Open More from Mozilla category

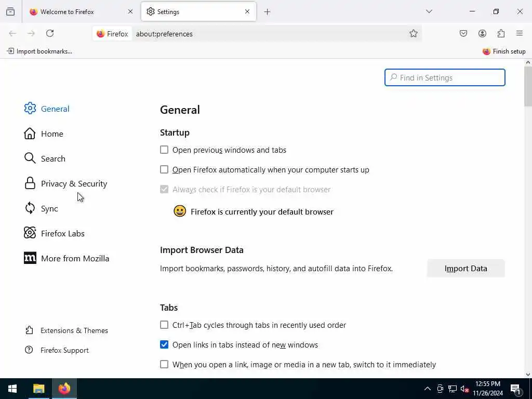point(75,258)
